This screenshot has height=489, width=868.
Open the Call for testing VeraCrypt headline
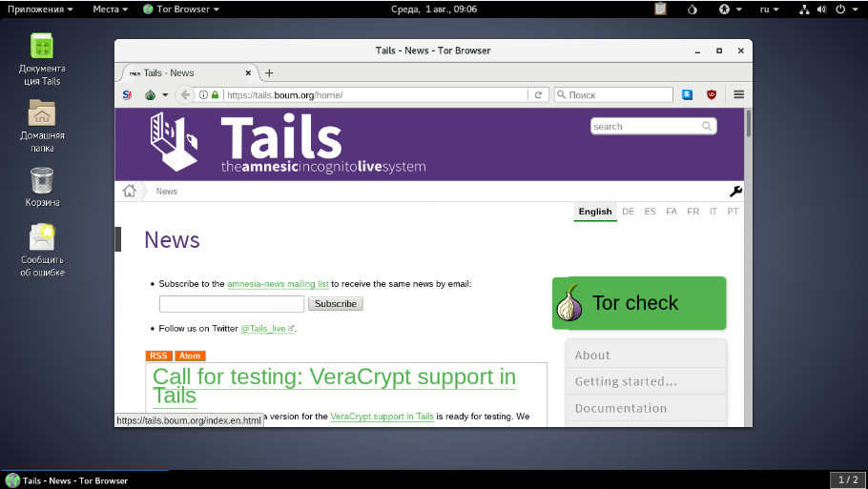[334, 385]
